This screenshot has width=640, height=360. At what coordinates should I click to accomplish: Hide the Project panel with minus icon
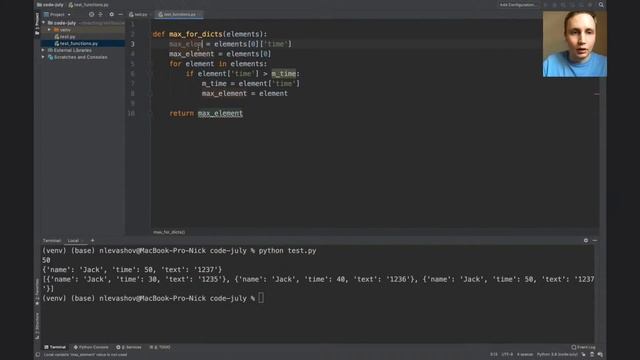[120, 14]
